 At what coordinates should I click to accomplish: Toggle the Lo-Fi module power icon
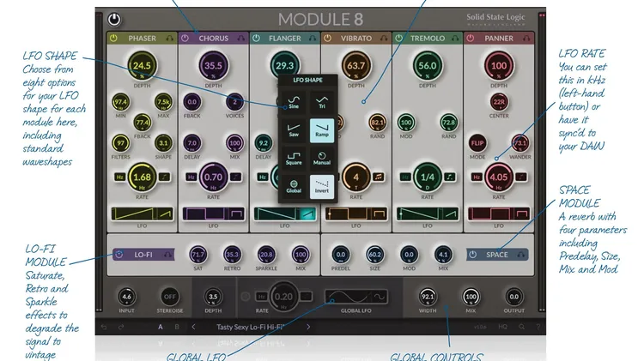118,255
